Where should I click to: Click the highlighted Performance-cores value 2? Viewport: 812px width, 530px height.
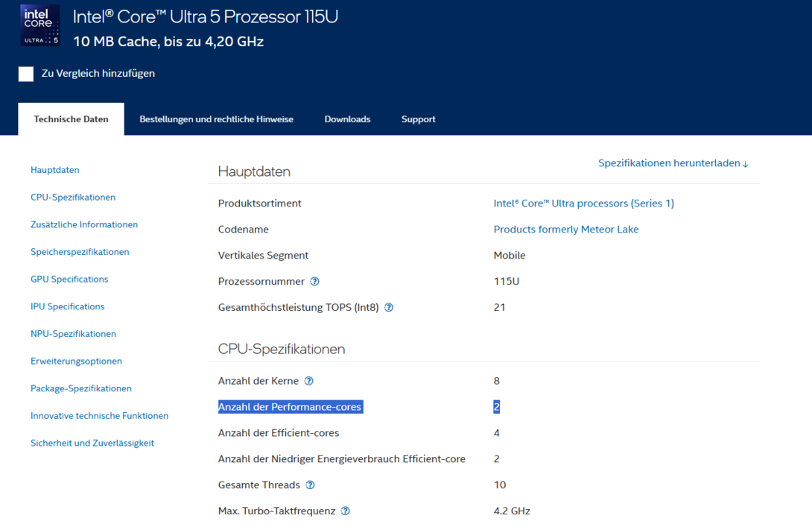(x=497, y=407)
